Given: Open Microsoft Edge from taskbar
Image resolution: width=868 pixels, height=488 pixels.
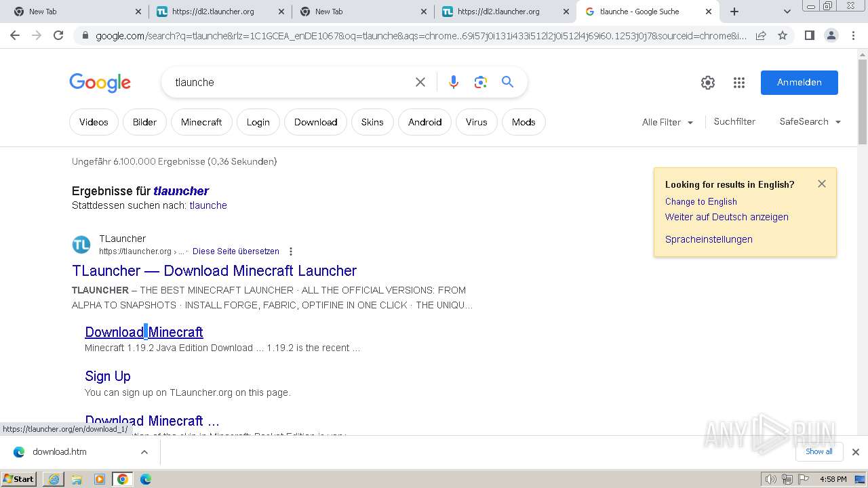Looking at the screenshot, I should [x=146, y=479].
